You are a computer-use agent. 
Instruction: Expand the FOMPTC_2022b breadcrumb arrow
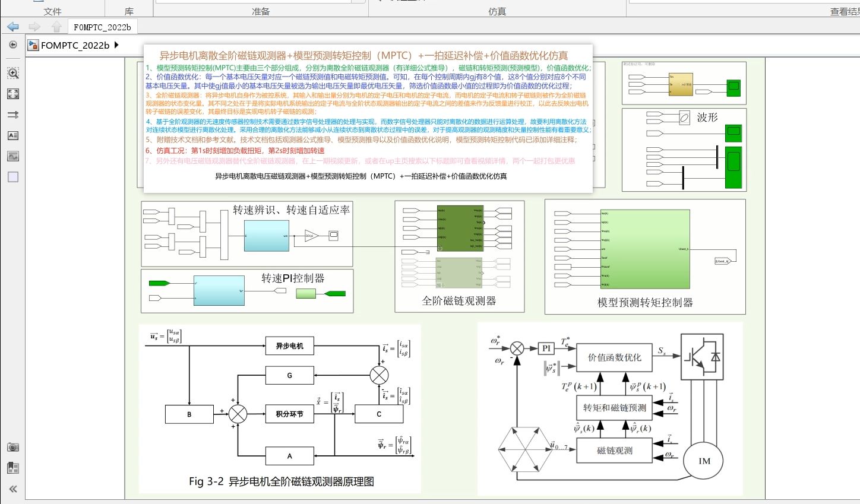click(117, 45)
